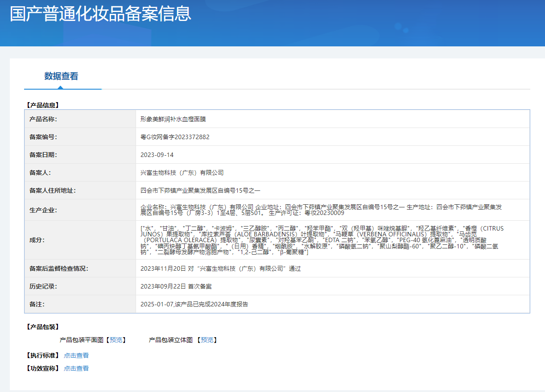Click the 2023年09月22日 首次备案 history record
The width and height of the screenshot is (545, 392).
[x=176, y=286]
